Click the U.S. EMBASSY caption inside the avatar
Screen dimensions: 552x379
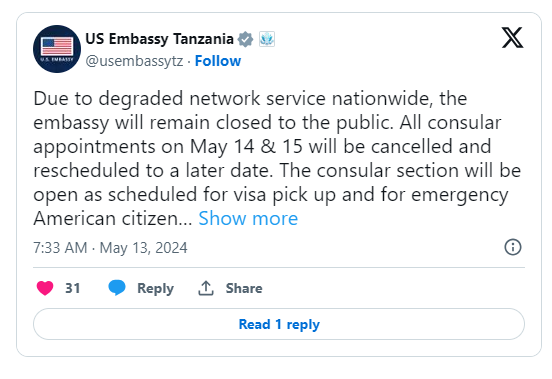tap(57, 59)
